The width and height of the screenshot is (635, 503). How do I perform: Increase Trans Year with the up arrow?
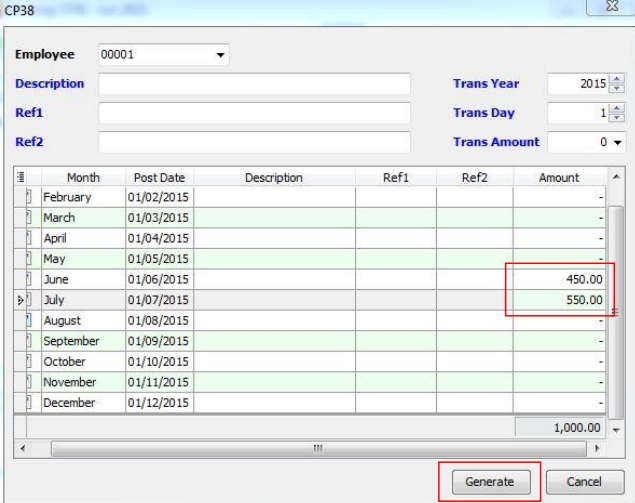point(617,79)
